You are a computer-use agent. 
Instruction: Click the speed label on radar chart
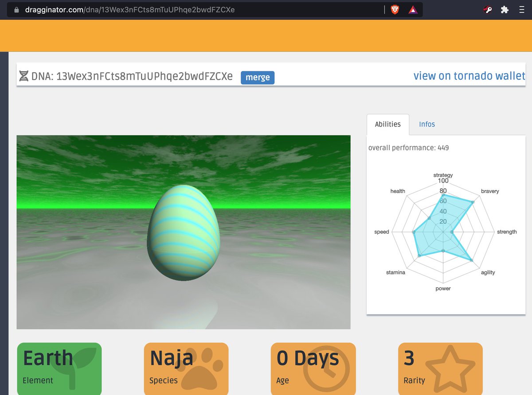(x=382, y=232)
